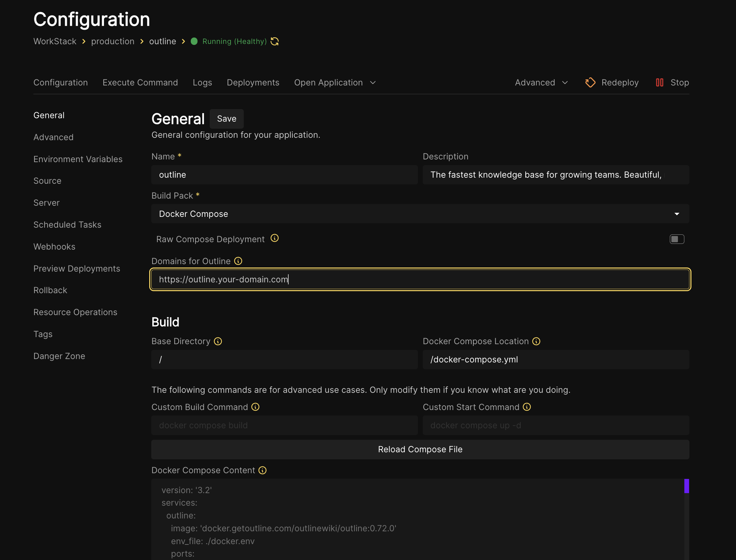Viewport: 736px width, 560px height.
Task: Click the Redeploy button label
Action: pyautogui.click(x=620, y=83)
